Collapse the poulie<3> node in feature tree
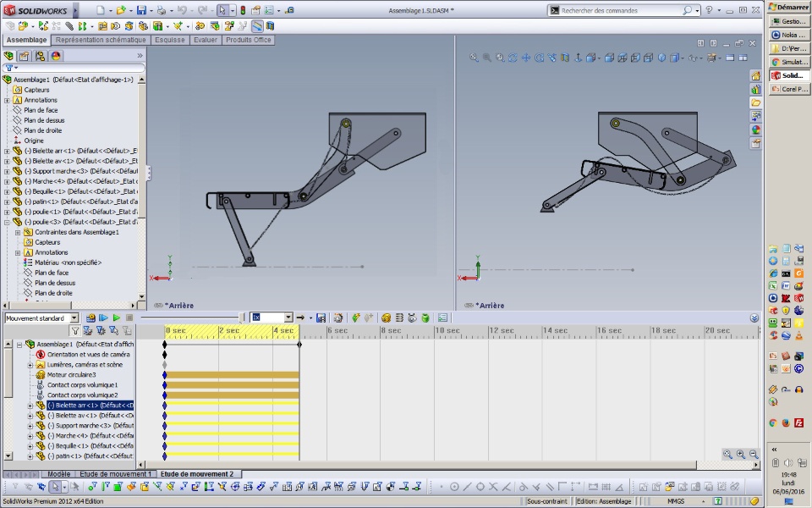The image size is (812, 508). [8, 222]
